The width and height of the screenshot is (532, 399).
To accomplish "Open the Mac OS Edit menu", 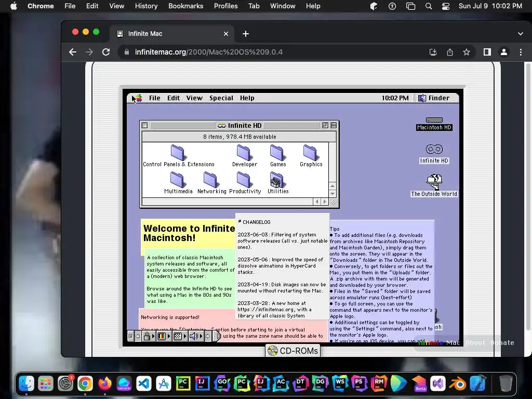I will point(174,98).
